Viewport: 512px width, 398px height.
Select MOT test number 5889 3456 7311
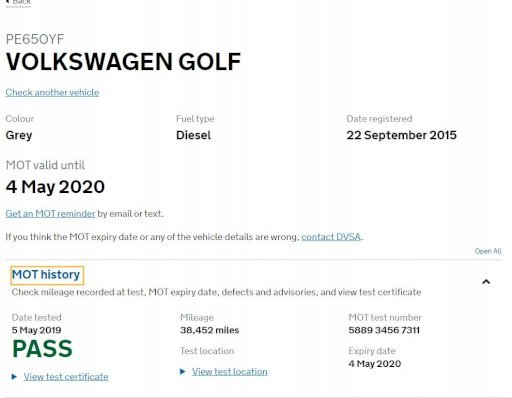tap(384, 330)
